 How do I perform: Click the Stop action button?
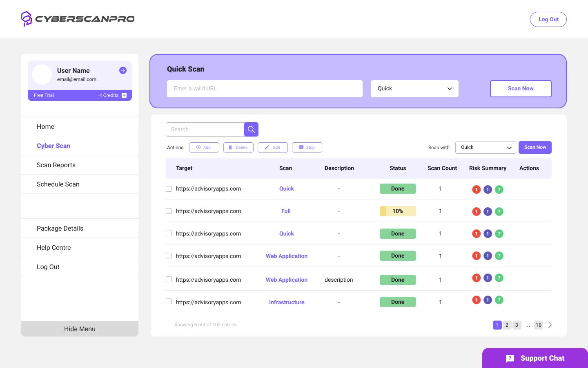pos(307,147)
